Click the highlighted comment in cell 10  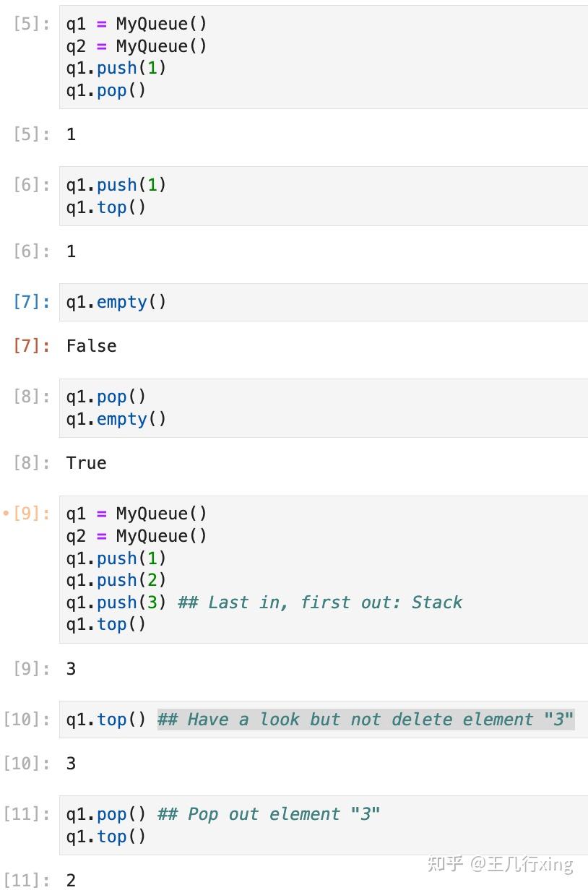coord(366,720)
